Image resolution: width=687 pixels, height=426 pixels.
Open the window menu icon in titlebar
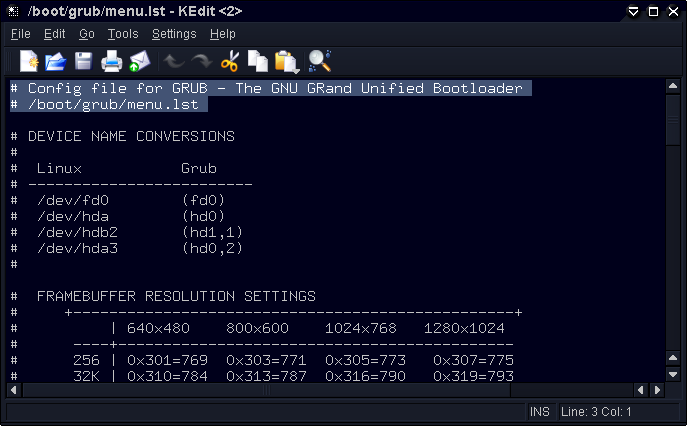coord(13,11)
